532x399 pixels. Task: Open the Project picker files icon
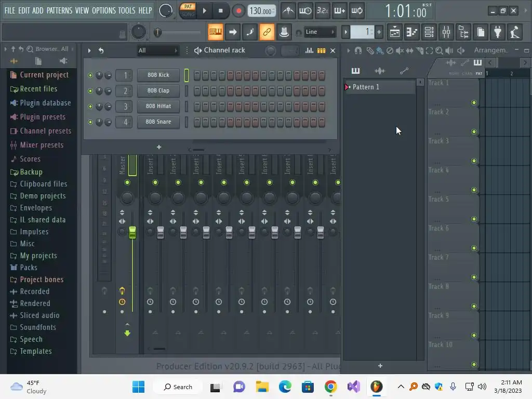[x=481, y=32]
